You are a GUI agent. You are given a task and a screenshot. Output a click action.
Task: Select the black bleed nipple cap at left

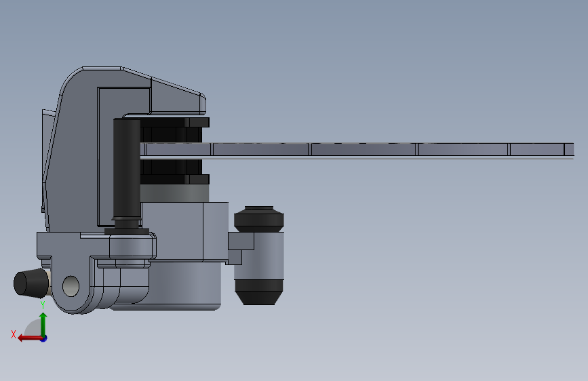pyautogui.click(x=31, y=283)
